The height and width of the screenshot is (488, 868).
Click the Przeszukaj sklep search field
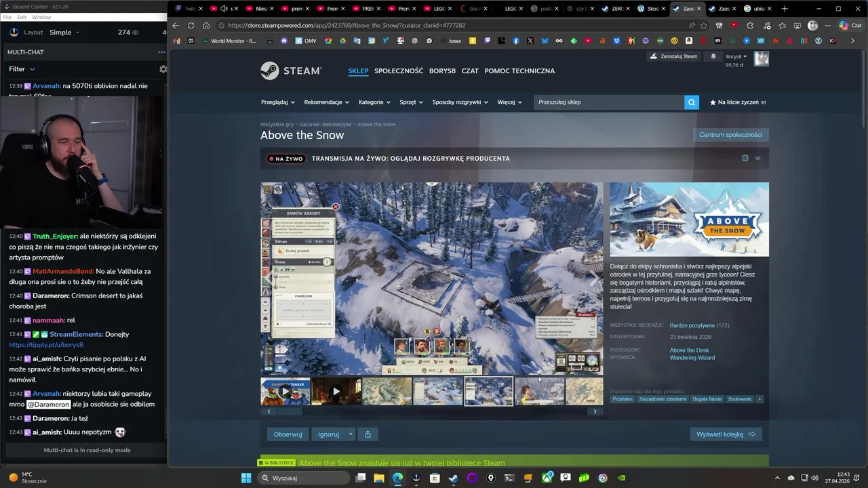pos(609,102)
